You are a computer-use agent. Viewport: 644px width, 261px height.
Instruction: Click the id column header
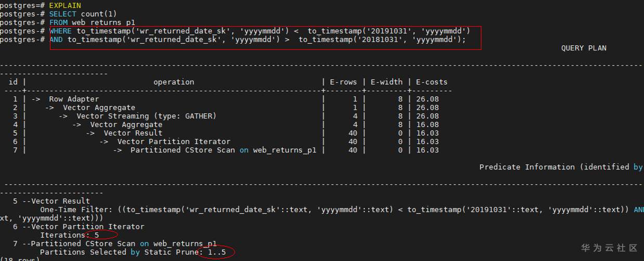(14, 82)
